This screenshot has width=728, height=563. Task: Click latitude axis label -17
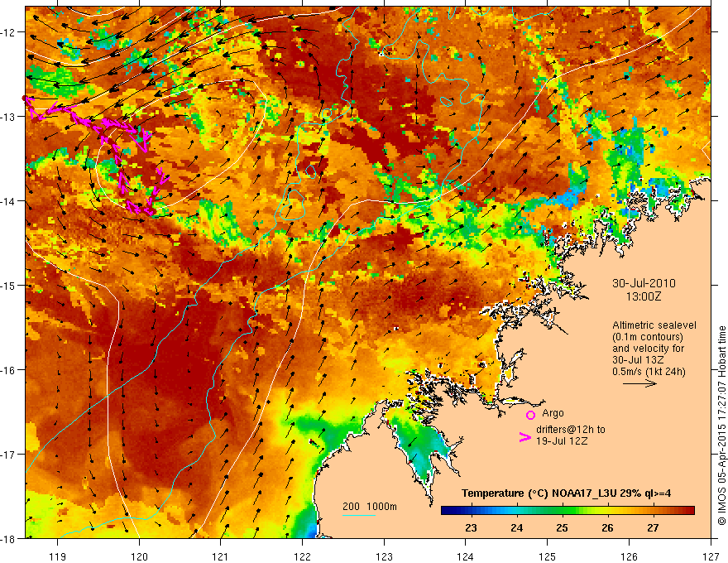tap(9, 455)
